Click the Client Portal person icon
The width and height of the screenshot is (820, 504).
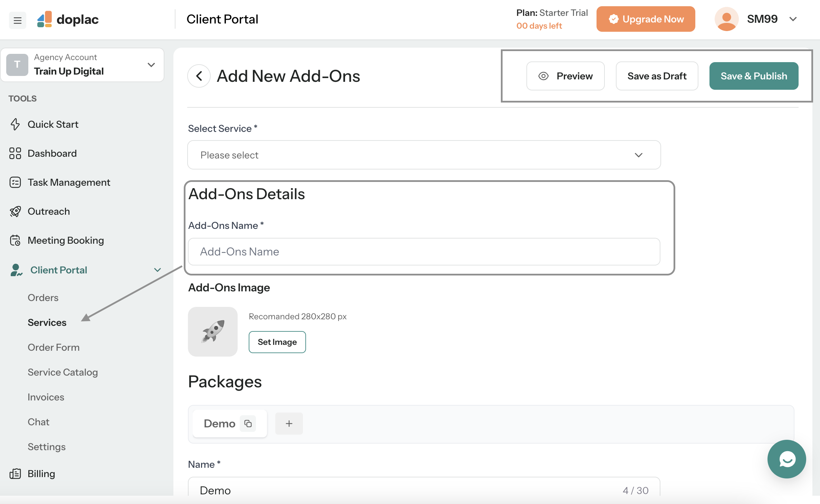click(x=16, y=270)
